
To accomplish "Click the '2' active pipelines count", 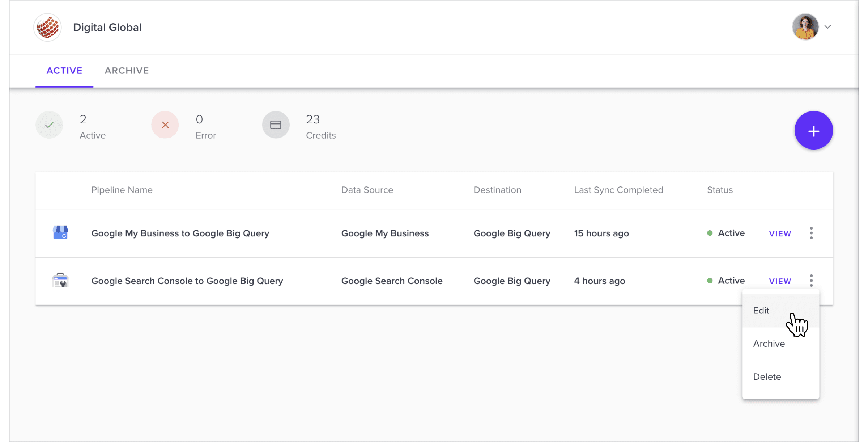I will (x=83, y=119).
